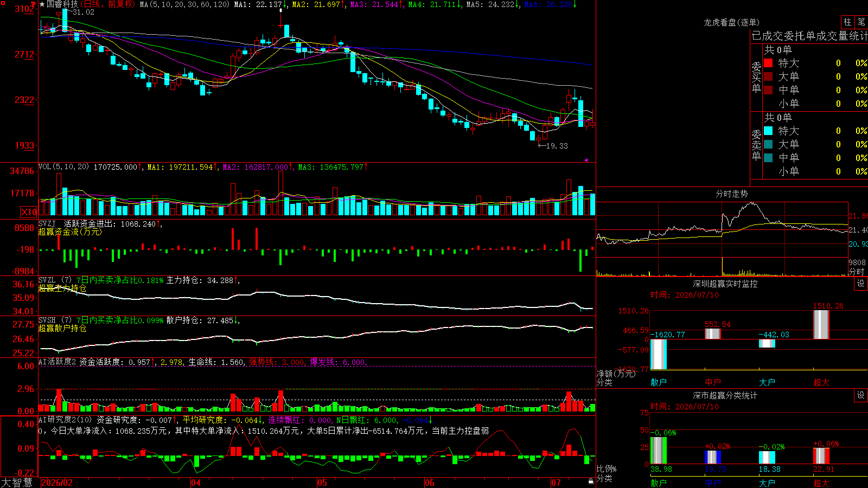
Task: Click the white diamond marker above the April candlestick
Action: pyautogui.click(x=280, y=10)
